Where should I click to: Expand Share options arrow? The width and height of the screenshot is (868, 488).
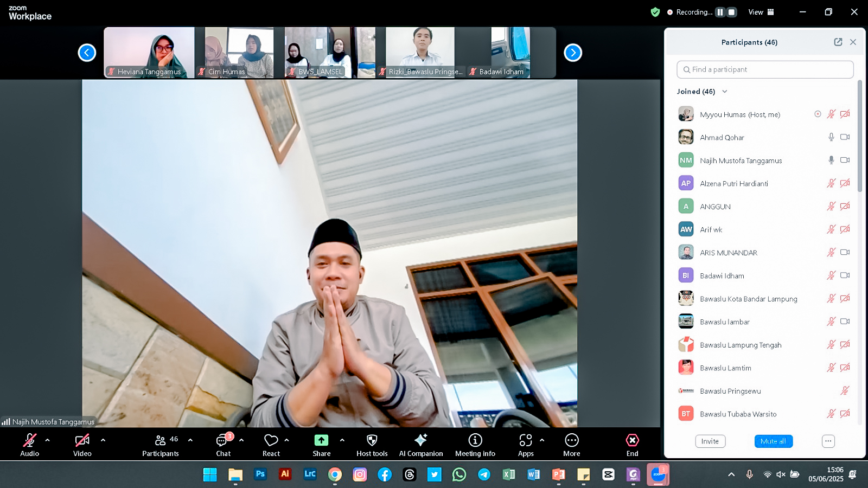point(342,440)
